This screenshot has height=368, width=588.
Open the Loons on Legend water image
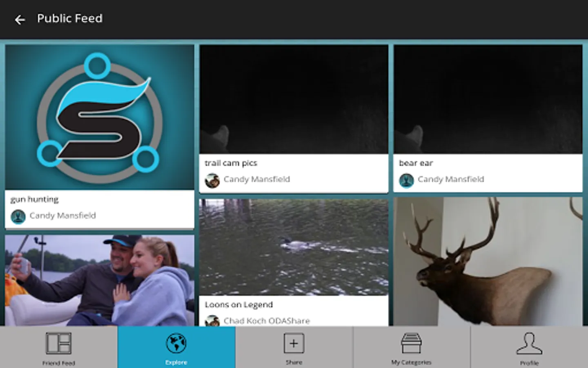[x=294, y=247]
